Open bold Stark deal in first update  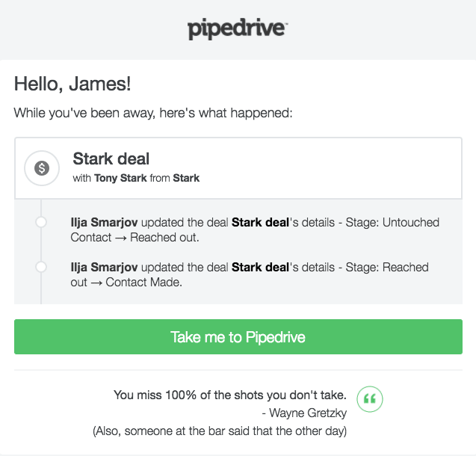[260, 222]
